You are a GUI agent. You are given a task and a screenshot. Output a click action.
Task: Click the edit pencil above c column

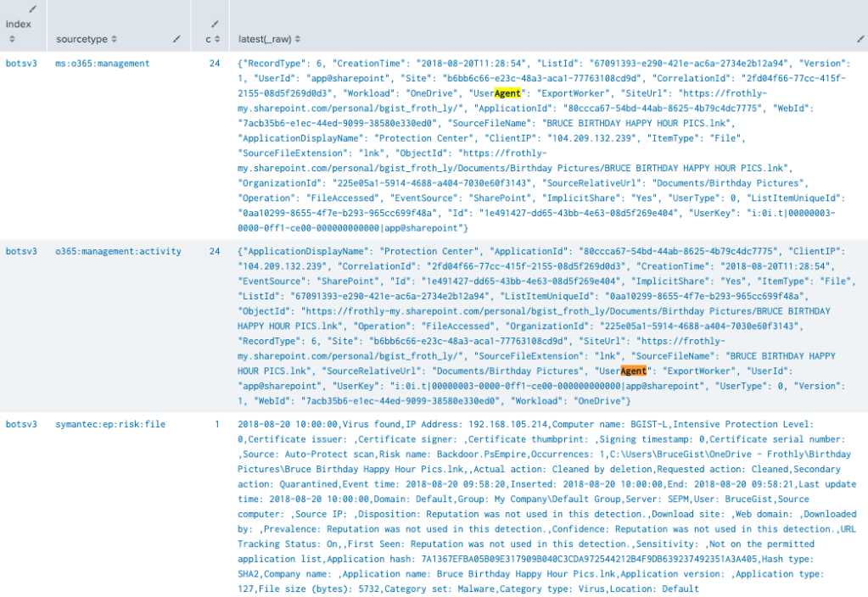(216, 24)
